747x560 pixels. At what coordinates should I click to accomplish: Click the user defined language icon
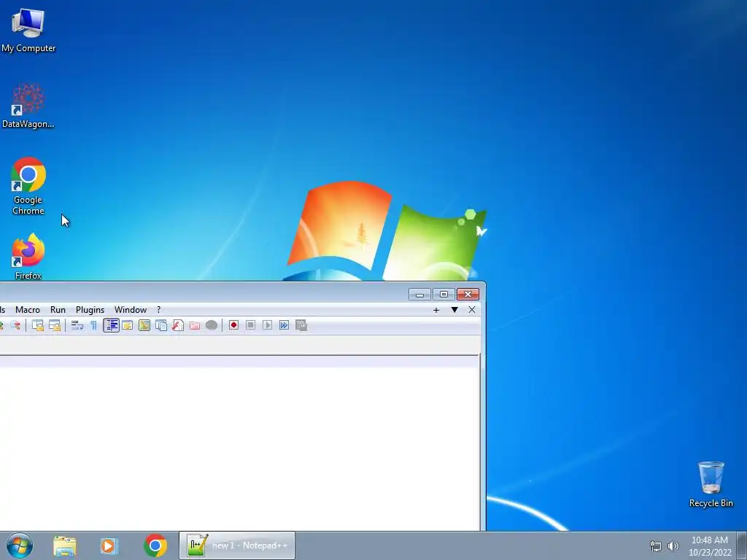(x=127, y=326)
